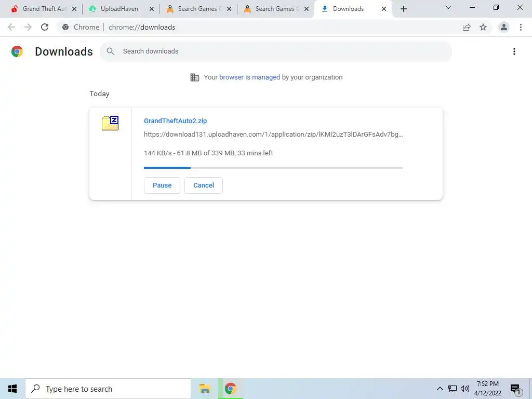Open the browser is managed link
The width and height of the screenshot is (532, 399).
click(249, 77)
